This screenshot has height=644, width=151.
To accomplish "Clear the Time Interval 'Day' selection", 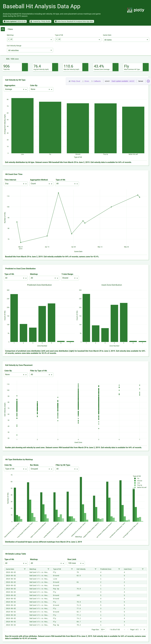I will pos(24,184).
